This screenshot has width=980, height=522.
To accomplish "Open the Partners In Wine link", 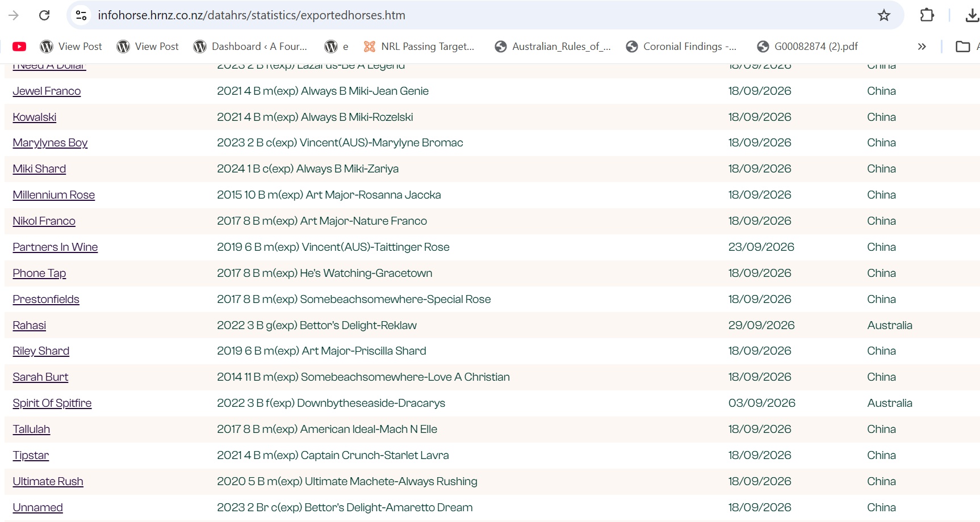I will (55, 247).
